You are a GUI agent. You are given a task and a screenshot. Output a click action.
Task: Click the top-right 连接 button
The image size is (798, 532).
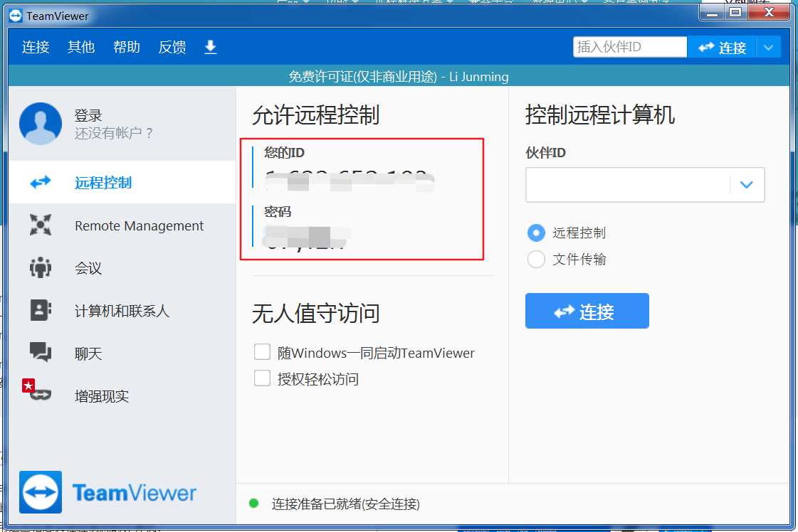[722, 47]
